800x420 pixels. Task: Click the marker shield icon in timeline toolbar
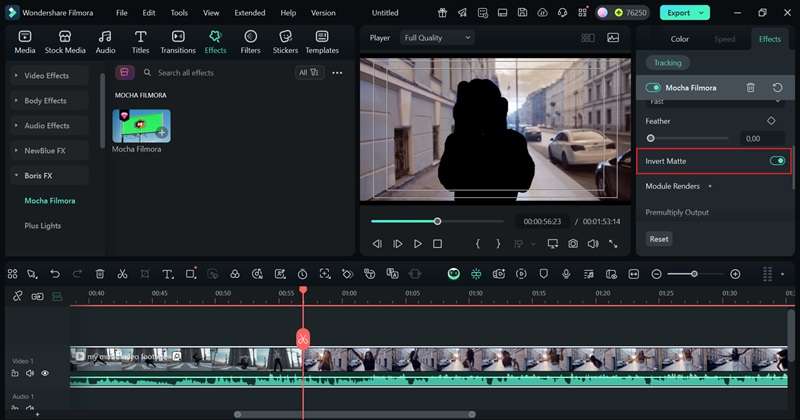(x=543, y=274)
